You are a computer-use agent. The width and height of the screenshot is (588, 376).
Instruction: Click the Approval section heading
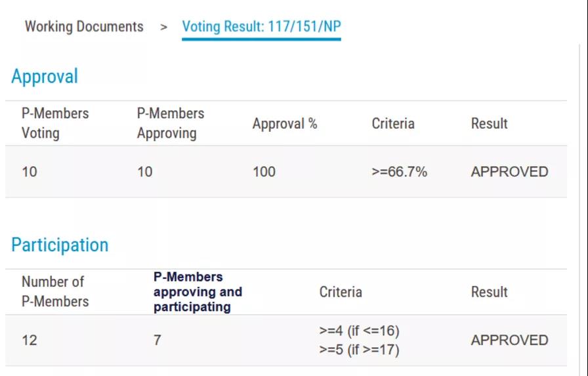click(x=45, y=77)
